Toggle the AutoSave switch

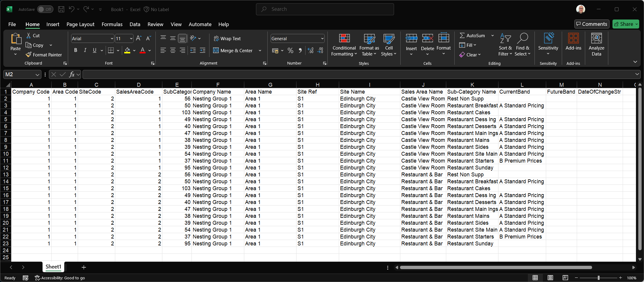pyautogui.click(x=45, y=9)
